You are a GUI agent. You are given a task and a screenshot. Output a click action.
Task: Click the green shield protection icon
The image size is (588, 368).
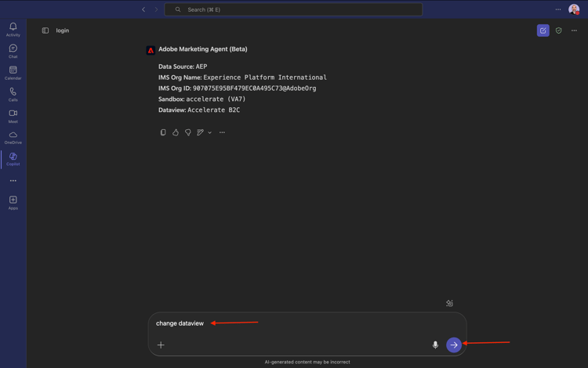pyautogui.click(x=559, y=31)
